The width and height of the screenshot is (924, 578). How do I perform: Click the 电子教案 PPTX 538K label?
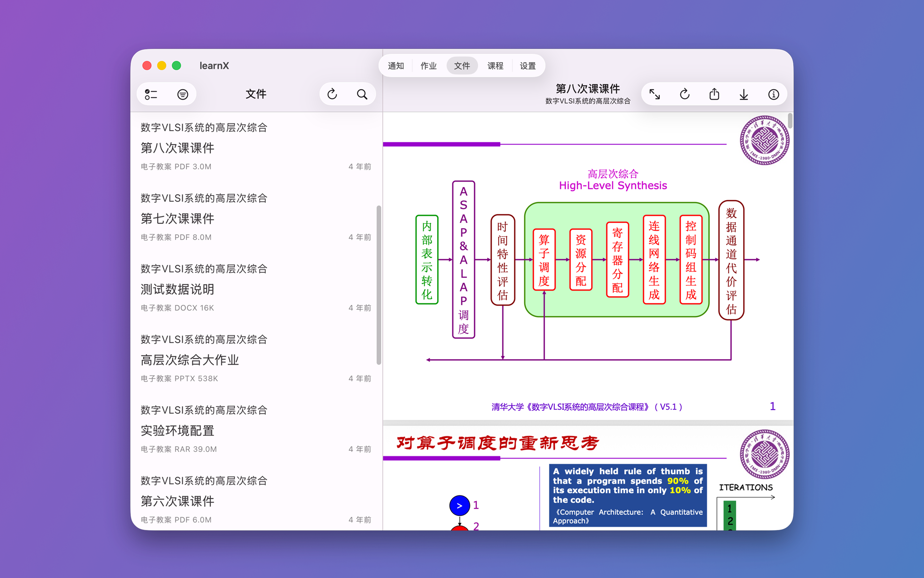point(179,379)
